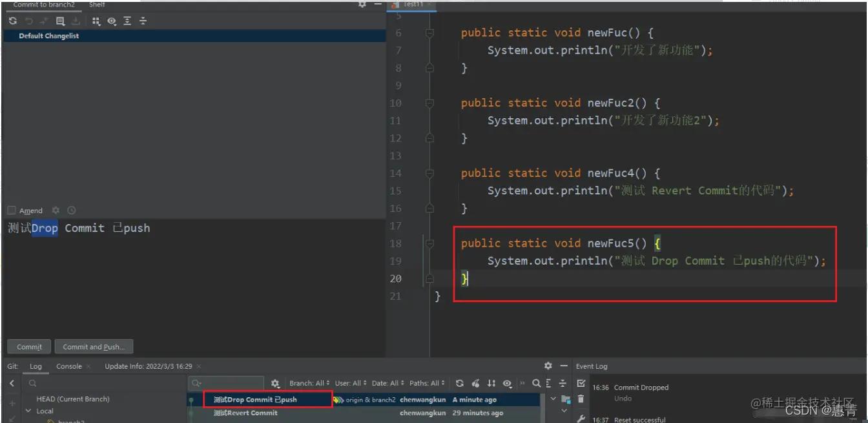
Task: Open the Branch: All filter dropdown
Action: tap(309, 383)
